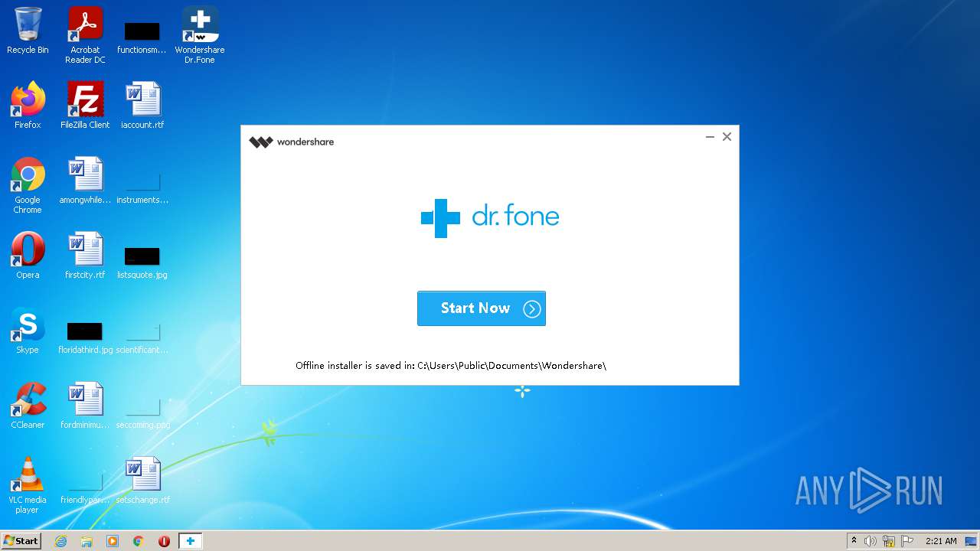Close the dr.fone installer window
This screenshot has width=980, height=551.
727,137
